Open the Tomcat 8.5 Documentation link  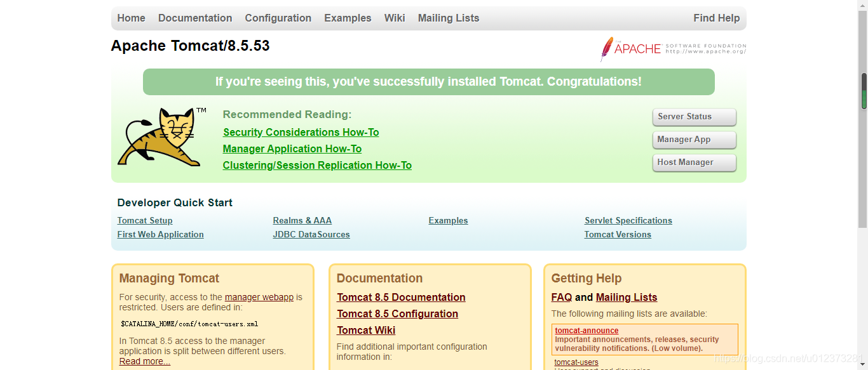[x=401, y=297]
